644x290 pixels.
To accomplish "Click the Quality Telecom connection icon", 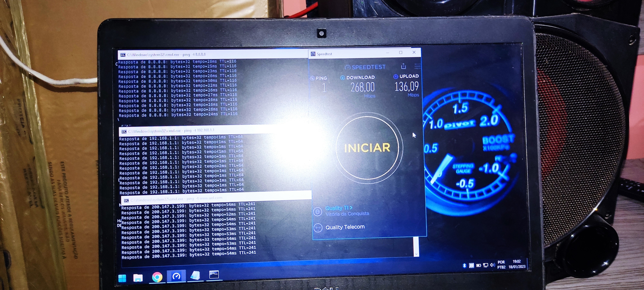I will 318,228.
